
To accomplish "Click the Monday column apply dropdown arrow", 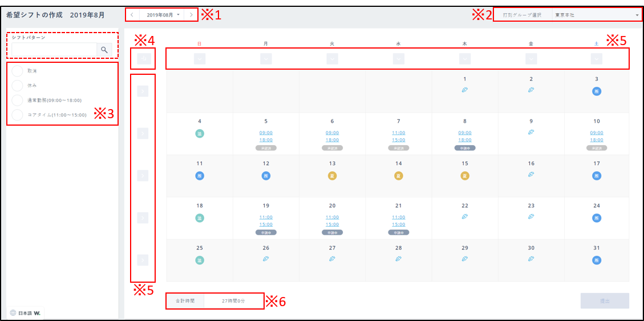I will tap(266, 58).
